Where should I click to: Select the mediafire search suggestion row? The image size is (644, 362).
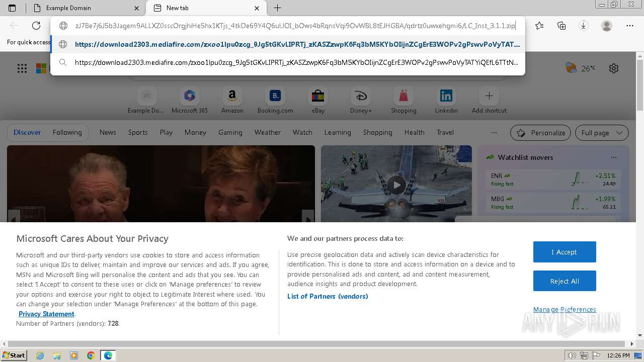coord(288,62)
